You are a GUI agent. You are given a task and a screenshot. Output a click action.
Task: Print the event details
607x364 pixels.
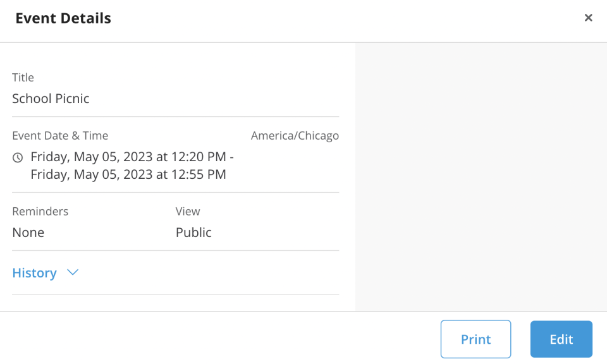click(x=475, y=339)
